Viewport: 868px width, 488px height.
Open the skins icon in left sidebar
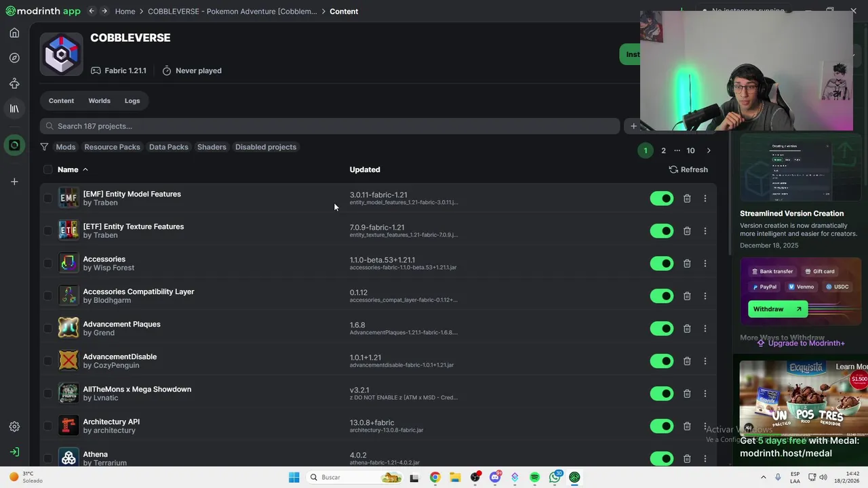(x=14, y=83)
